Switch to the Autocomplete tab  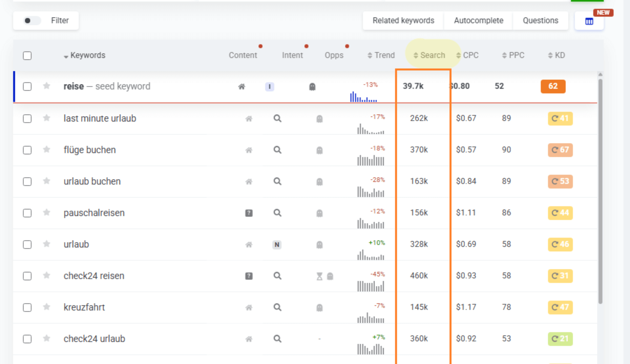tap(478, 21)
